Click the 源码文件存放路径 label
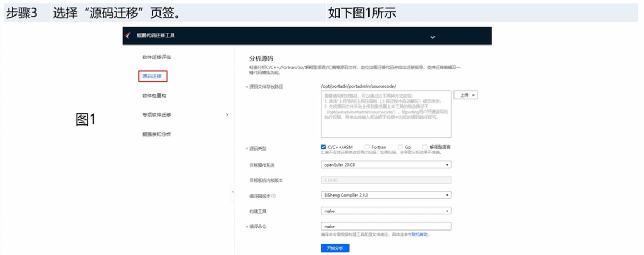The height and width of the screenshot is (255, 644). [267, 87]
